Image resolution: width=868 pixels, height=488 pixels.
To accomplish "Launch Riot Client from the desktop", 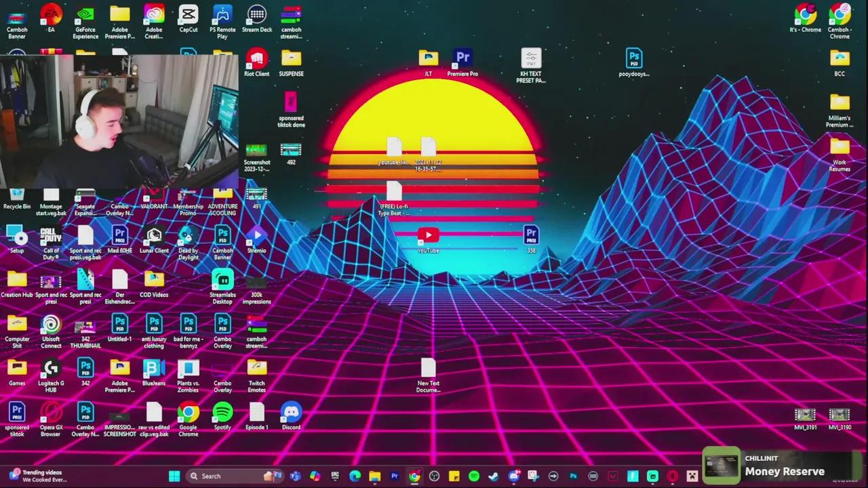I will (x=257, y=62).
